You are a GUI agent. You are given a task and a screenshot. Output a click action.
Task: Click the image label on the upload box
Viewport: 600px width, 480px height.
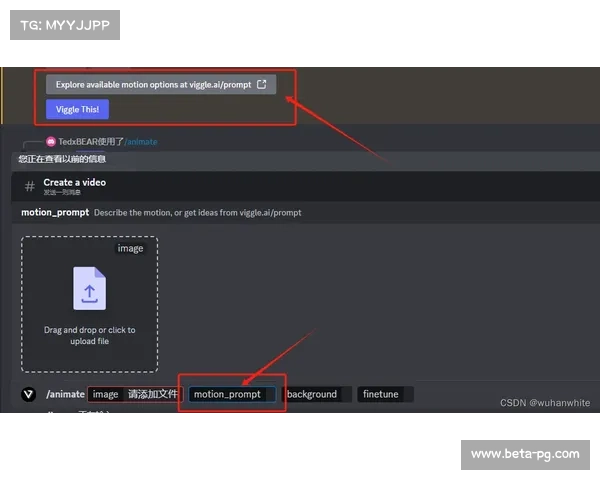[x=130, y=248]
